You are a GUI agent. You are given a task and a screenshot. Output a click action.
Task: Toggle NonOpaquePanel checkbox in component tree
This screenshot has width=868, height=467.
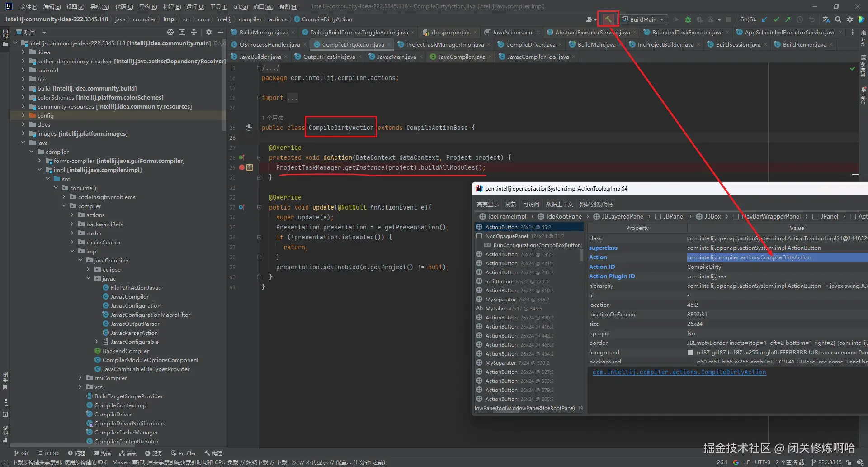click(x=479, y=236)
